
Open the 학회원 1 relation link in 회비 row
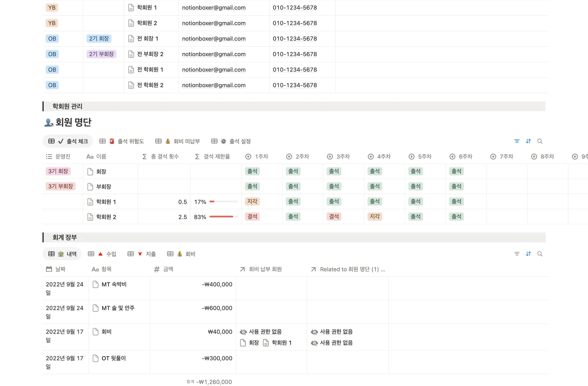[277, 343]
